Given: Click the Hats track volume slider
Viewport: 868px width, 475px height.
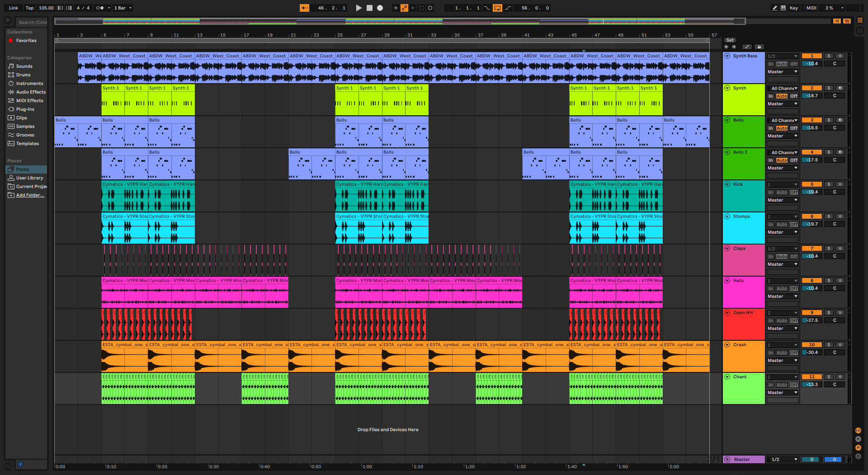Looking at the screenshot, I should click(812, 288).
